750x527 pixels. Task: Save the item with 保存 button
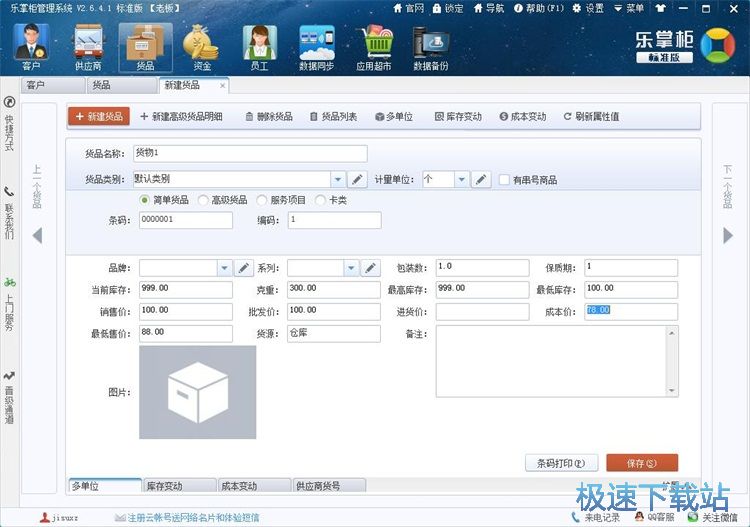(642, 463)
